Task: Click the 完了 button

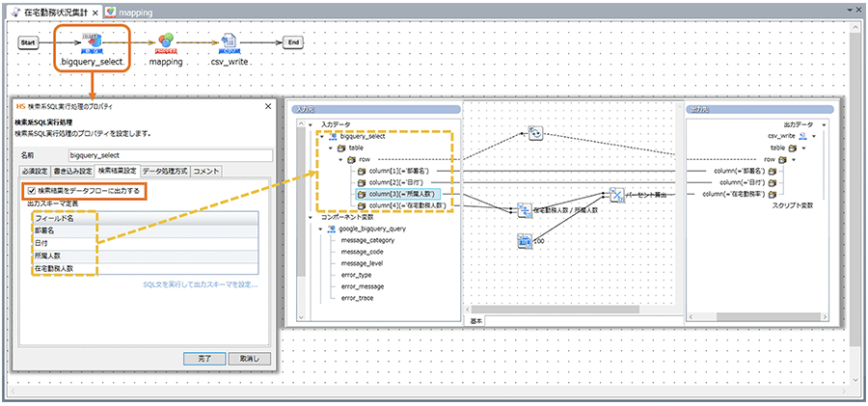Action: pyautogui.click(x=203, y=357)
